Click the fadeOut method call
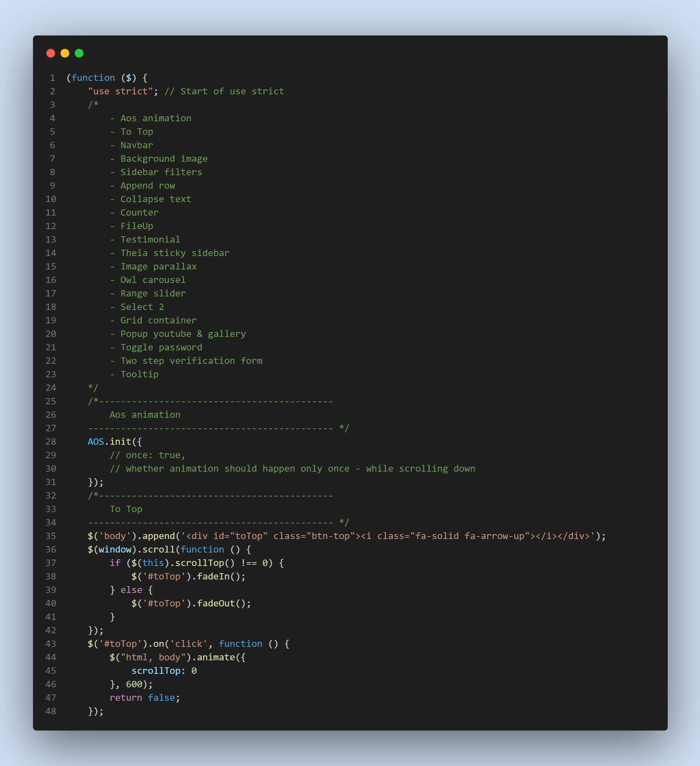 coord(216,603)
